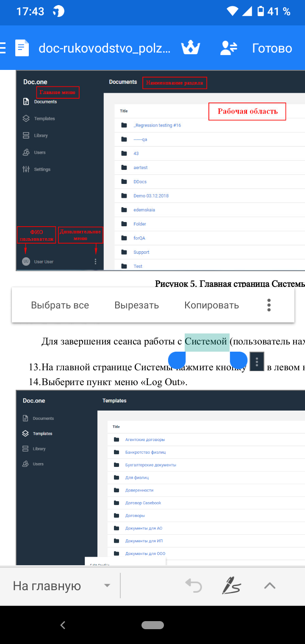Tap Demo 03.12.2018 folder row
This screenshot has height=644, width=305.
coord(210,196)
